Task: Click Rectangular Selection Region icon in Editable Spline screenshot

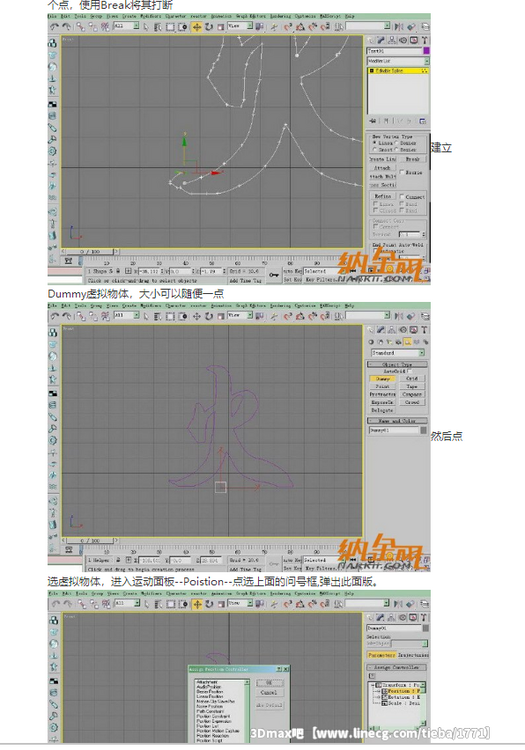Action: click(x=170, y=27)
